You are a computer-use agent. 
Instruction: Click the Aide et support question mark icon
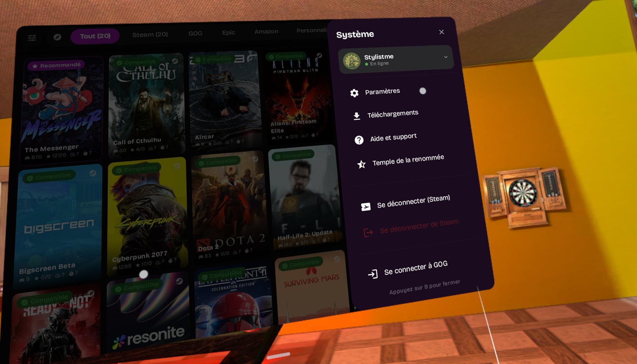pyautogui.click(x=359, y=140)
